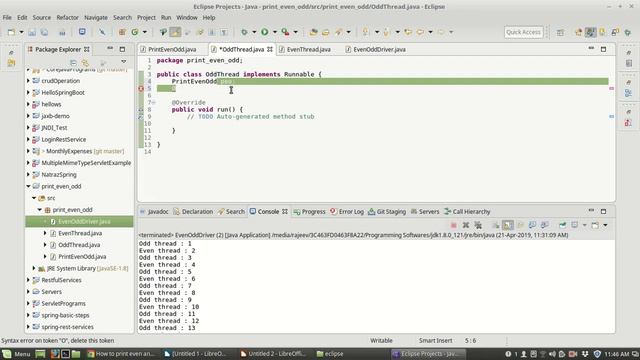Click the Mint Menu button on the taskbar
This screenshot has height=360, width=640.
pyautogui.click(x=17, y=354)
